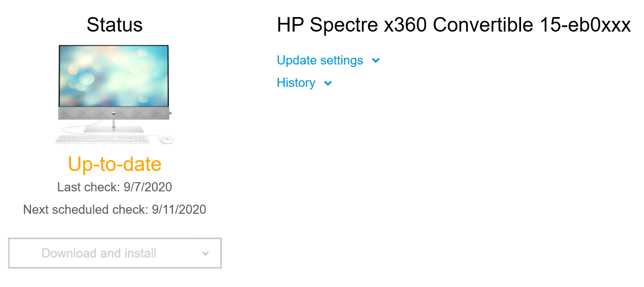Open the Download and install dropdown arrow
Image resolution: width=644 pixels, height=287 pixels.
click(205, 253)
